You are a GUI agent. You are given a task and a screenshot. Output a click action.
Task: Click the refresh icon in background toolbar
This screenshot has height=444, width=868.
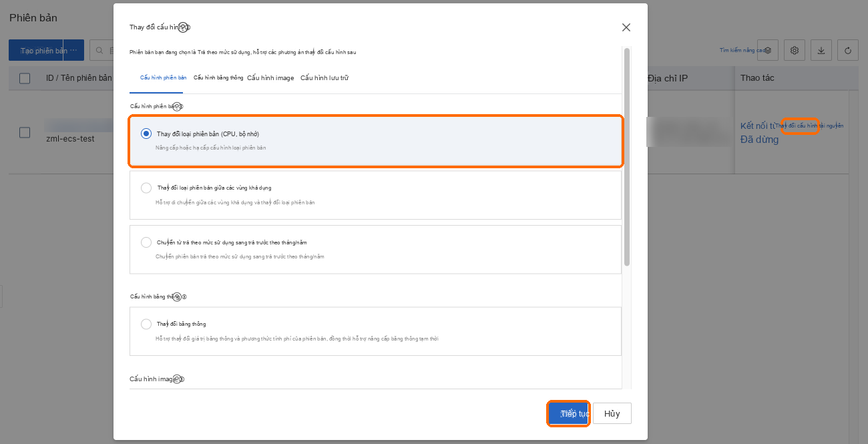pyautogui.click(x=848, y=50)
